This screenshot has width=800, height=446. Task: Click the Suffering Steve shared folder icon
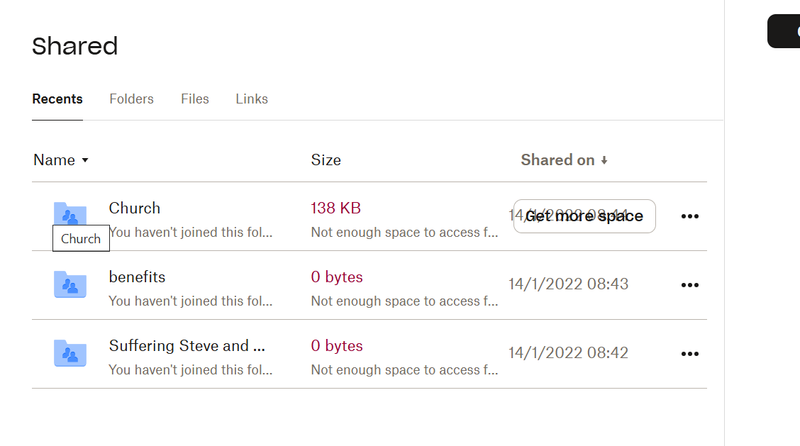click(70, 353)
